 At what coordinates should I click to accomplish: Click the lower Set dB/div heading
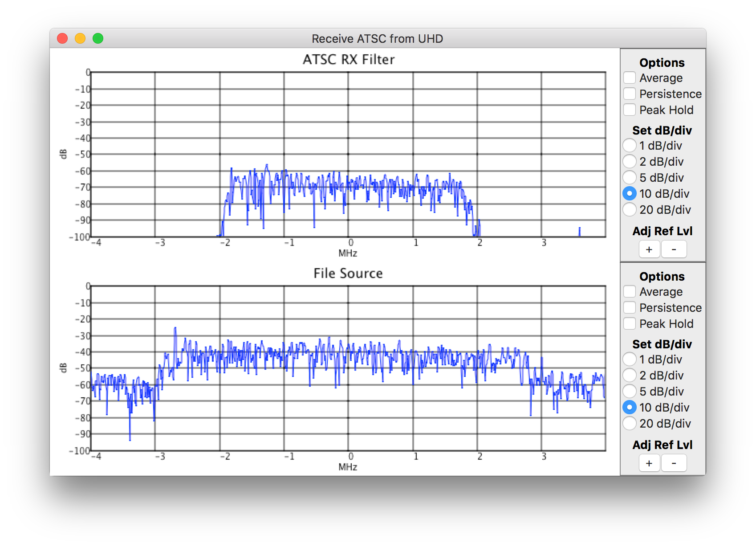pos(662,344)
